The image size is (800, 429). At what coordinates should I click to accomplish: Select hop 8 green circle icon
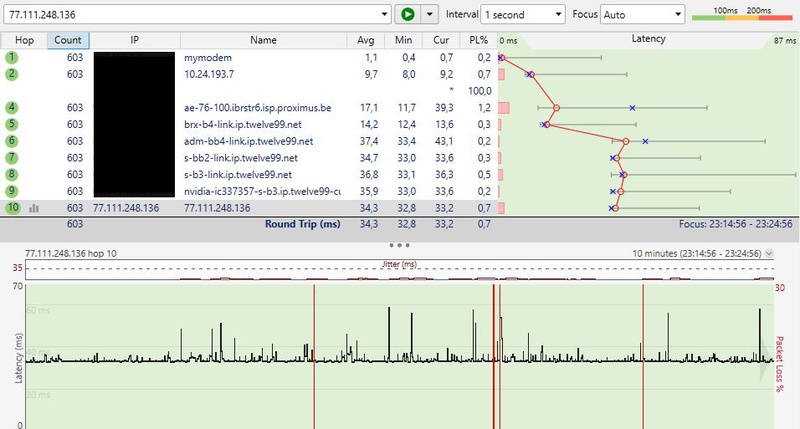[x=12, y=174]
